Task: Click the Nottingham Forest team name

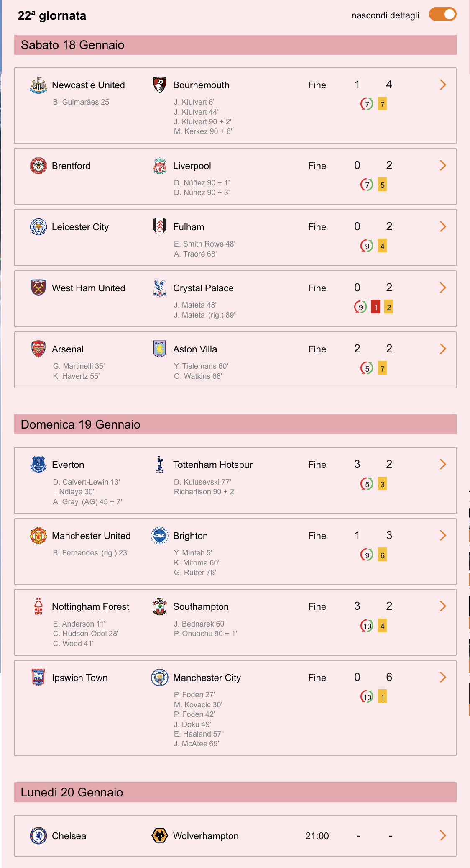Action: coord(91,606)
